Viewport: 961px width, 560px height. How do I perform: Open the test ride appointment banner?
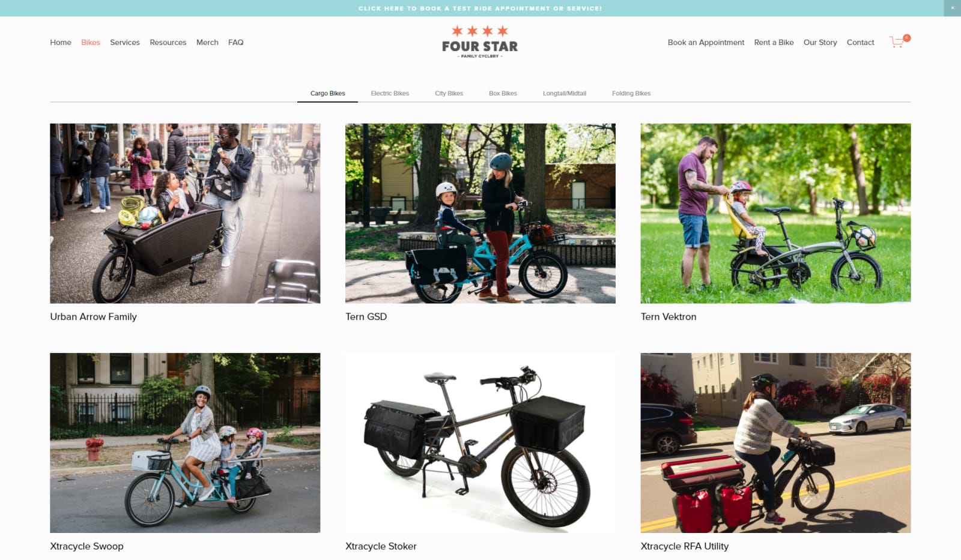tap(480, 8)
